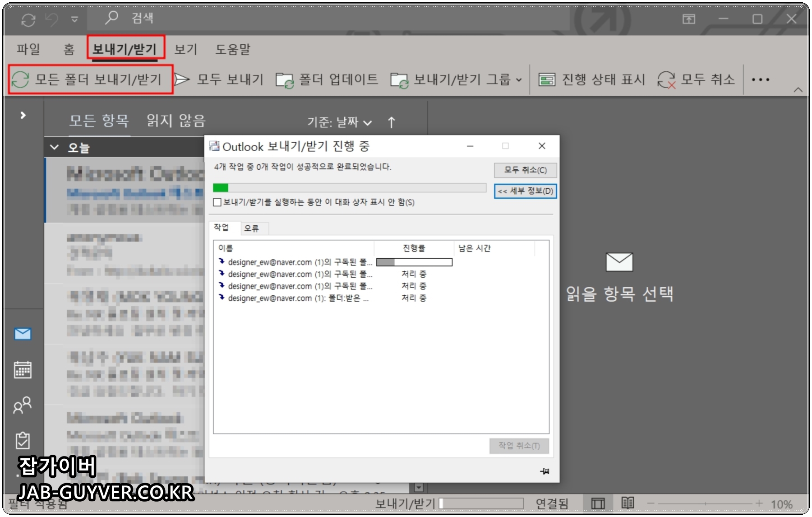Viewport: 812px width, 517px height.
Task: Open the 기준: 날짜 sort dropdown
Action: click(x=340, y=122)
